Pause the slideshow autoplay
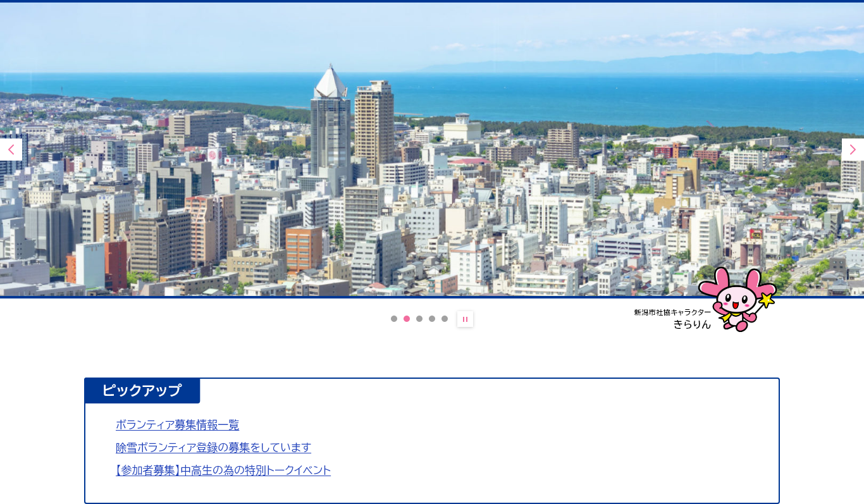 pos(465,319)
